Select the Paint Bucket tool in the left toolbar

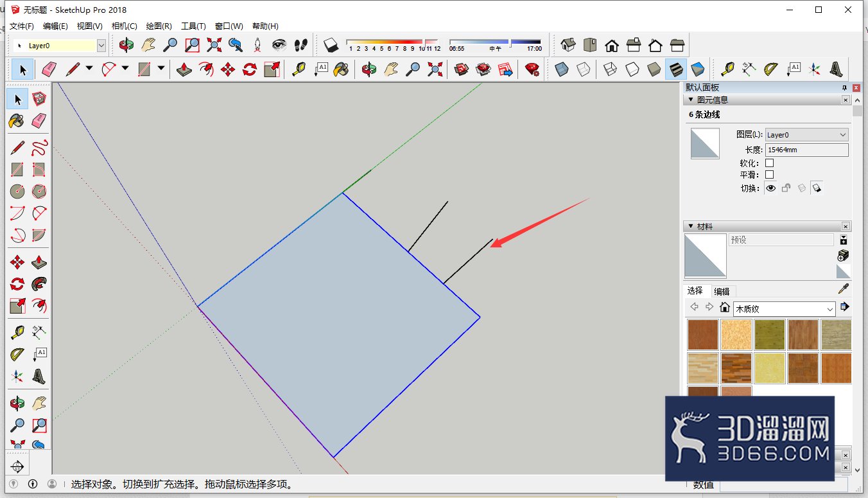pyautogui.click(x=17, y=121)
